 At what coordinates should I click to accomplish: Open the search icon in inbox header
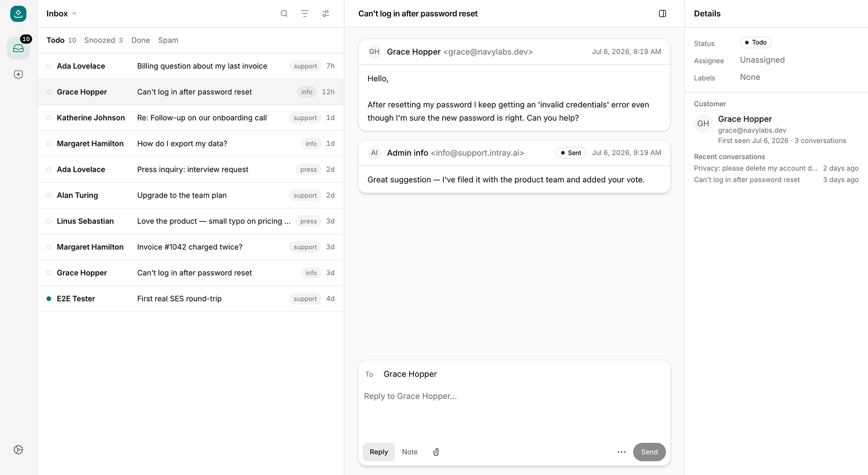pos(284,14)
